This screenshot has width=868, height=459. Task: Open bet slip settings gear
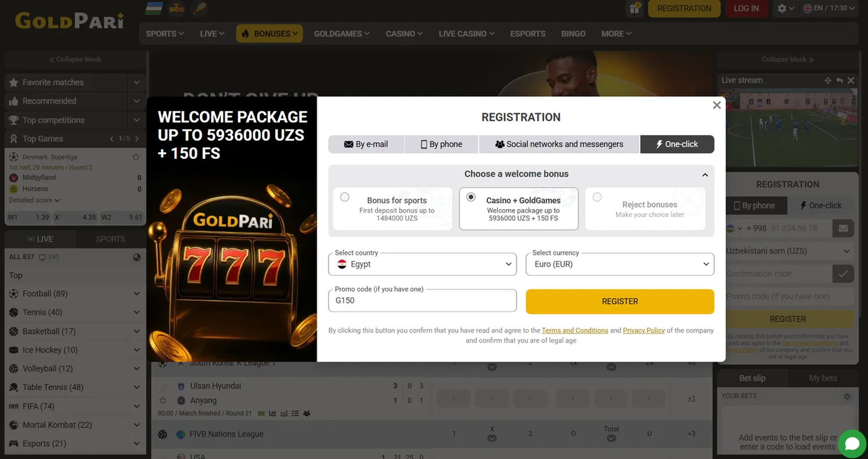pyautogui.click(x=847, y=396)
